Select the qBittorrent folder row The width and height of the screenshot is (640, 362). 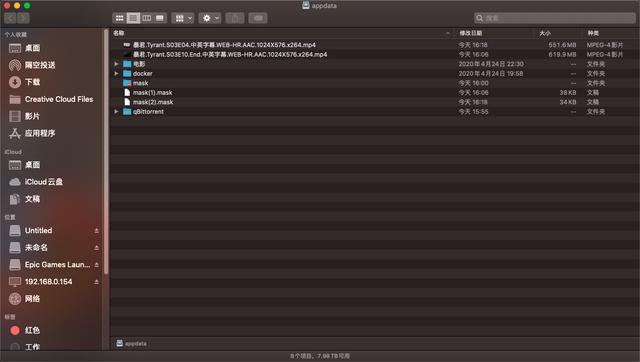pos(374,111)
